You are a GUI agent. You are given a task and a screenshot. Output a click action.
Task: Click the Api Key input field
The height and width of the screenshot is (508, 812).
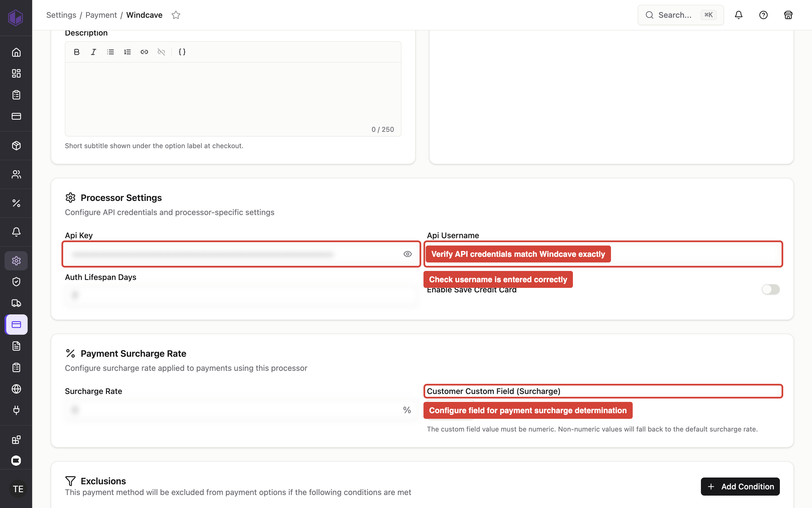(x=241, y=254)
